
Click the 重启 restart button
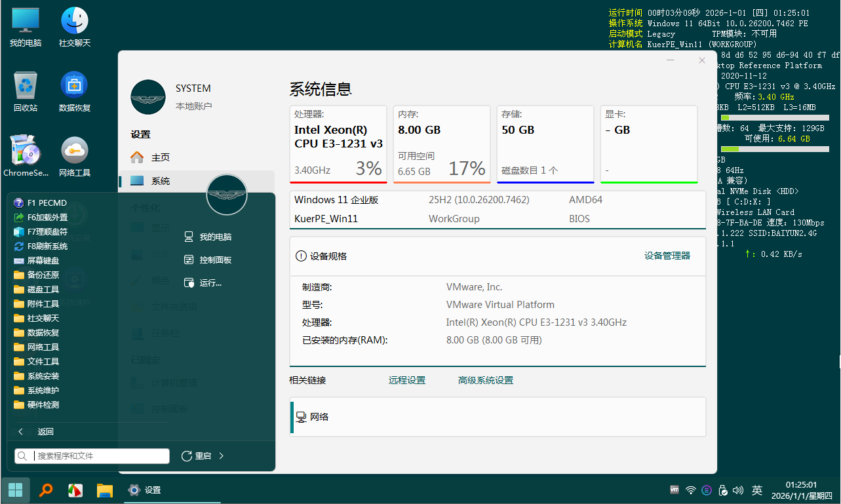point(196,456)
